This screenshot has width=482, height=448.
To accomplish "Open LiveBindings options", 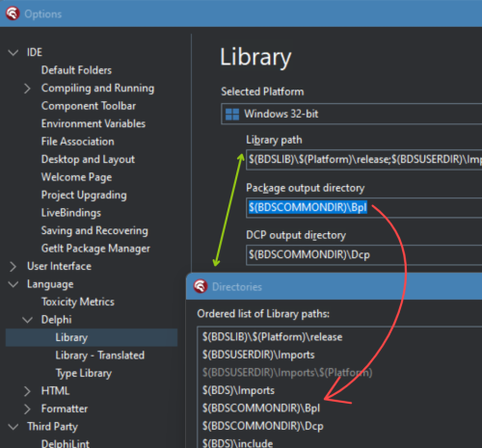I will pos(71,213).
